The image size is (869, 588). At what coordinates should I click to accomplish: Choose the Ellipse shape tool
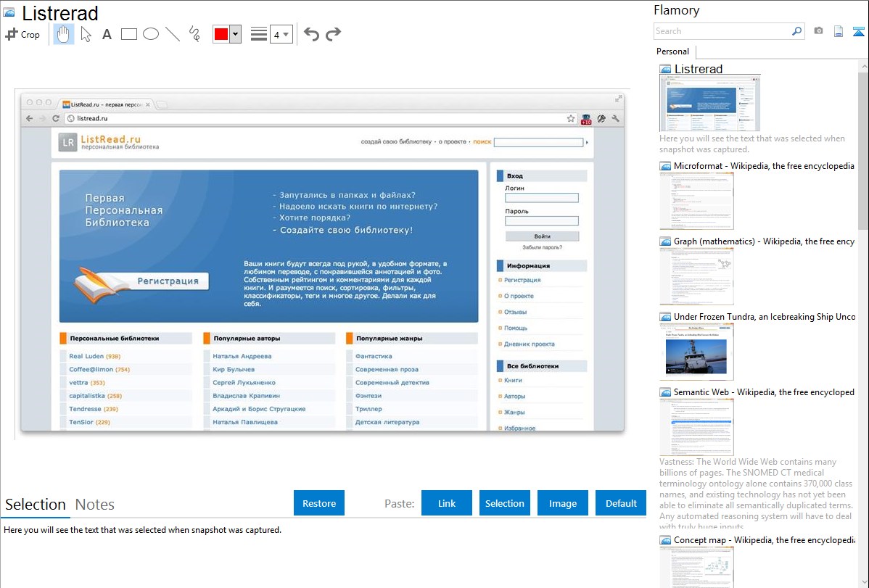(x=151, y=34)
